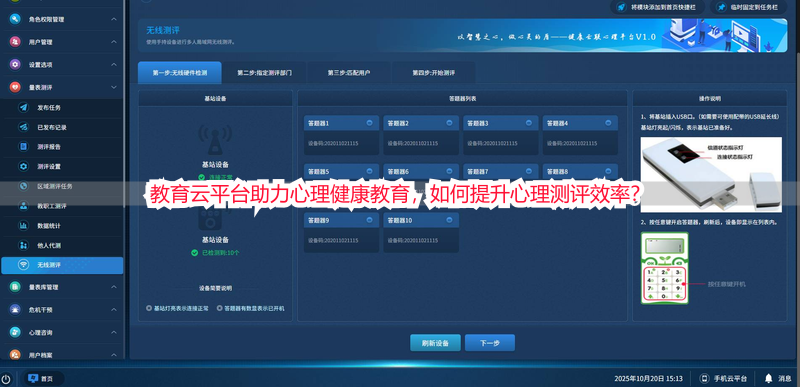Image resolution: width=800 pixels, height=387 pixels.
Task: Click the 已发布记录 icon in sidebar
Action: click(23, 127)
